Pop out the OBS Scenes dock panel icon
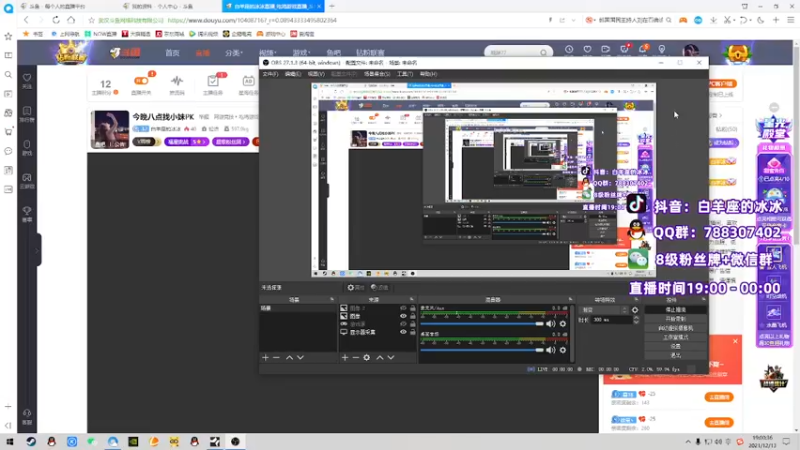Image resolution: width=800 pixels, height=450 pixels. 332,299
